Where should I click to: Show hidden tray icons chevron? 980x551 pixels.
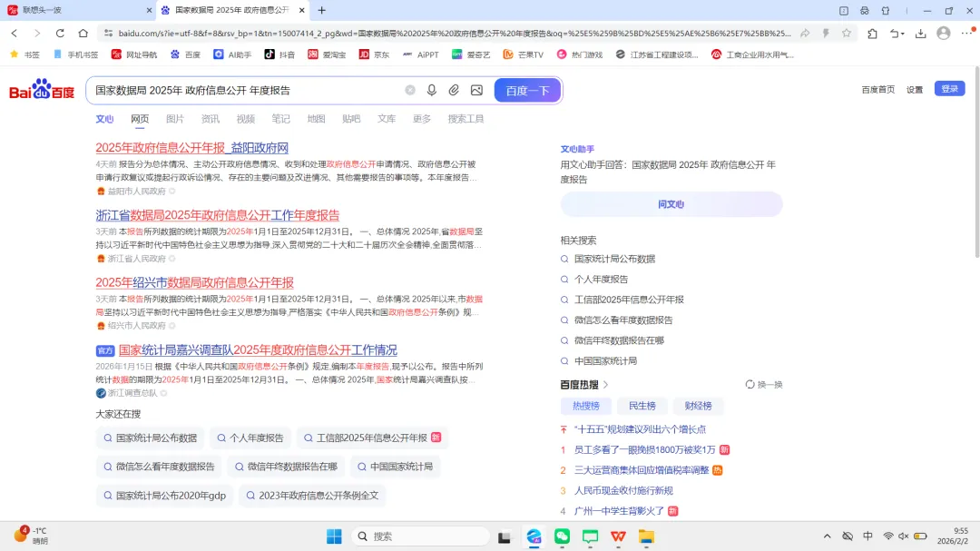(x=827, y=536)
